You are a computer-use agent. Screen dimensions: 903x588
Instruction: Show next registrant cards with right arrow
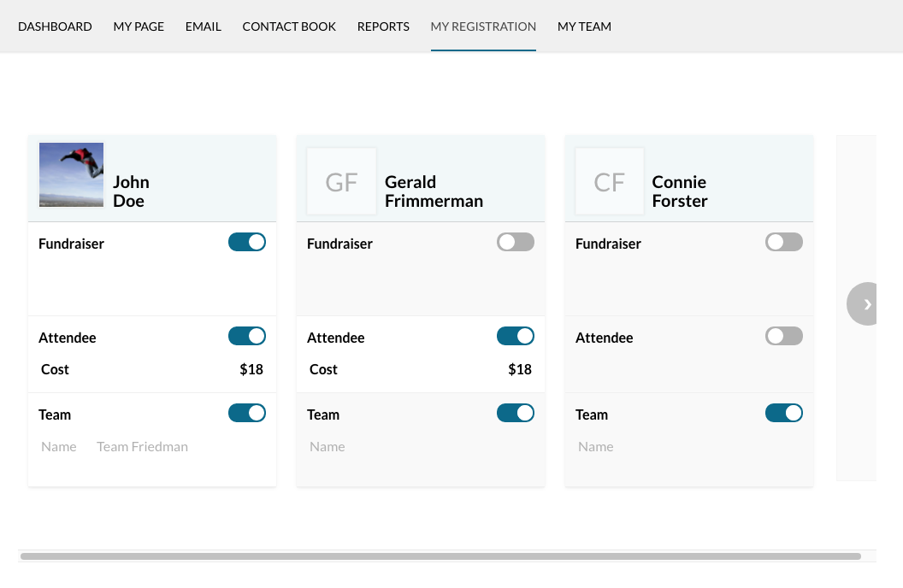862,303
